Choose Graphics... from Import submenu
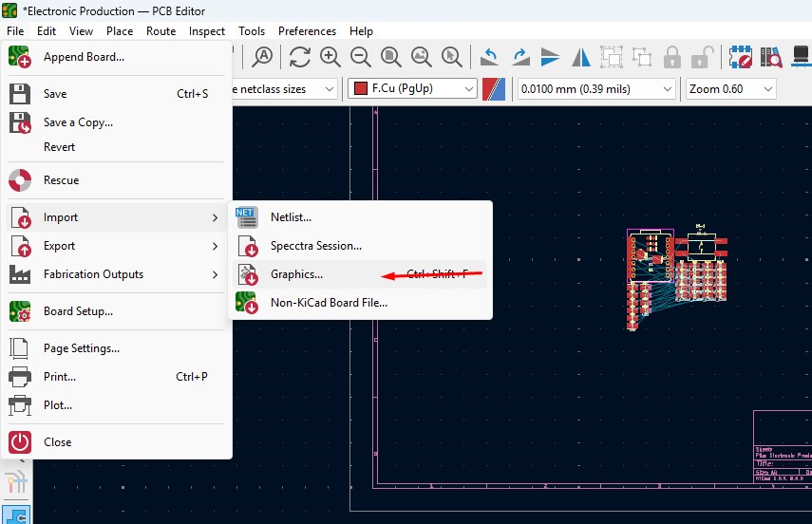Image resolution: width=812 pixels, height=524 pixels. pyautogui.click(x=361, y=274)
